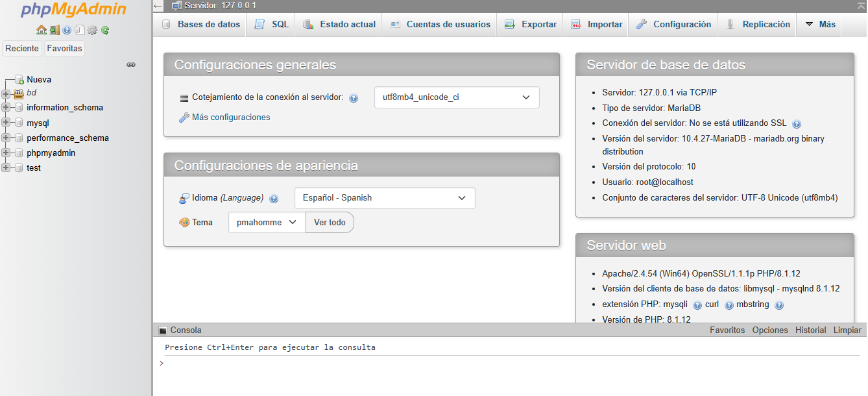Open the pmahomme theme dropdown
The image size is (868, 396).
(x=266, y=222)
